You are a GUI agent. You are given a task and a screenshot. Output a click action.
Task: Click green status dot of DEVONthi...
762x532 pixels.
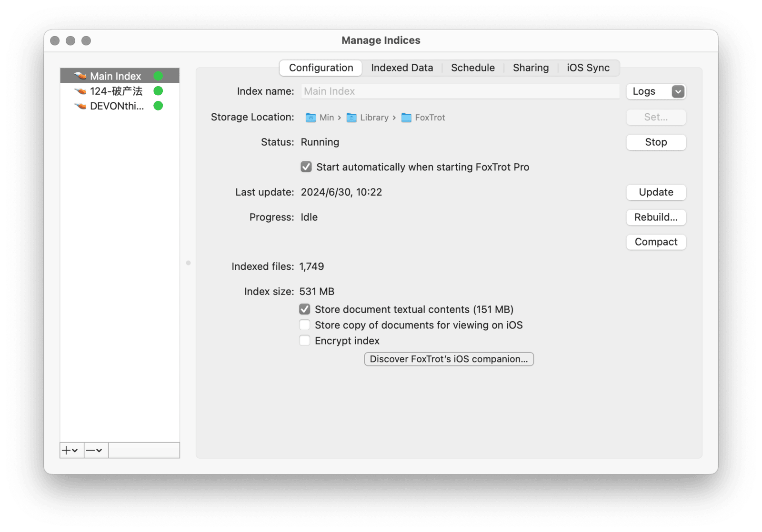pos(158,106)
